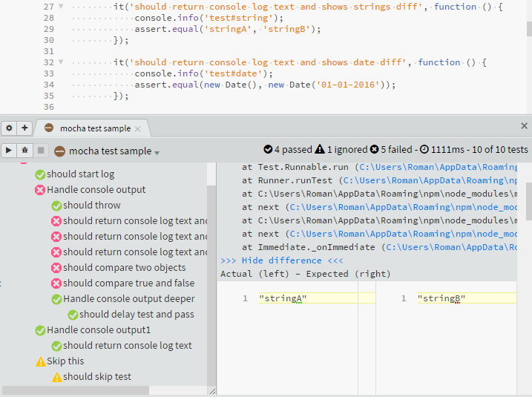Screen dimensions: 532x397
Task: Stop test run with square stop button
Action: coord(41,151)
